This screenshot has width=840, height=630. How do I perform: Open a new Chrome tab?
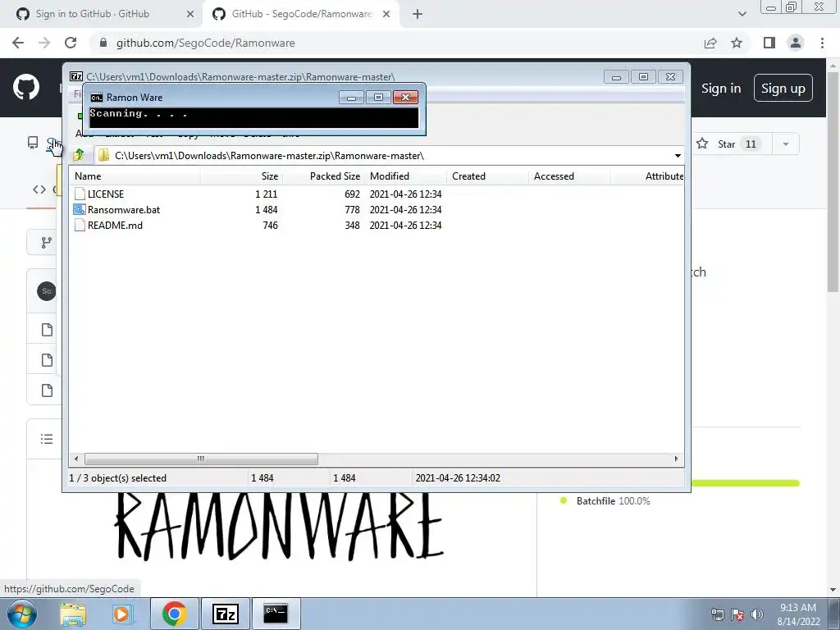(418, 14)
